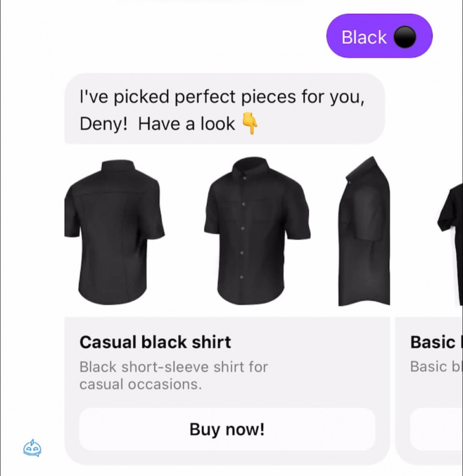Viewport: 463px width, 476px height.
Task: Click the 'Have a look' text
Action: tap(187, 124)
